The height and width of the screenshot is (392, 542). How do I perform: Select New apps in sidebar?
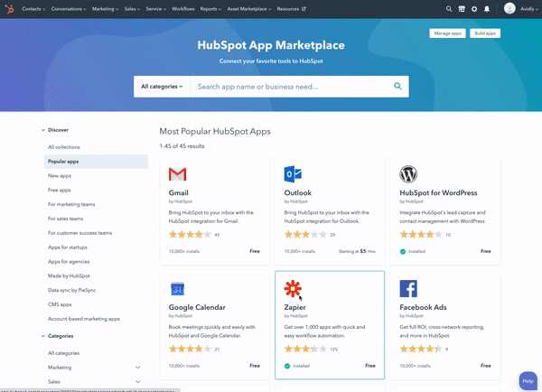coord(60,175)
